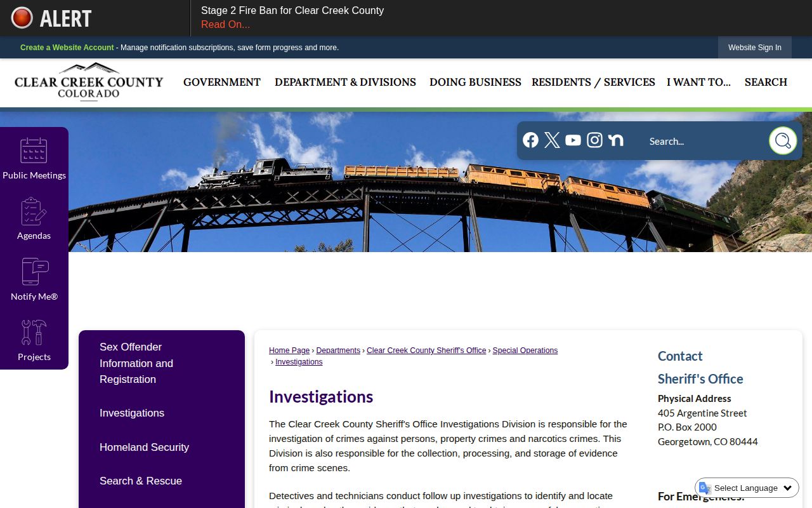812x508 pixels.
Task: Open the YouTube icon
Action: [x=573, y=140]
